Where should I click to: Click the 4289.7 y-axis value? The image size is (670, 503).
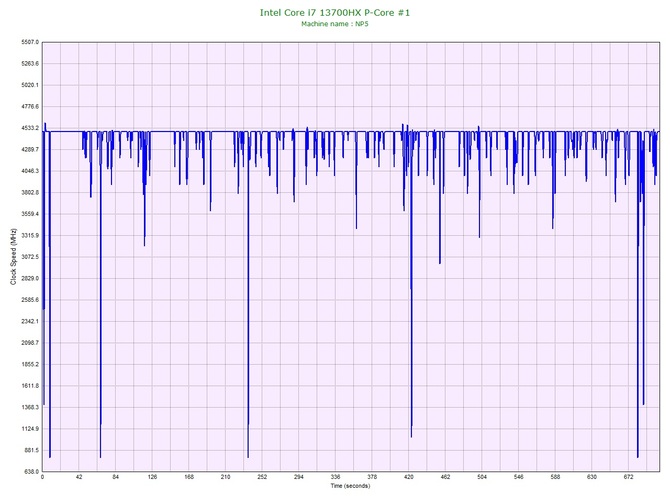(x=30, y=149)
